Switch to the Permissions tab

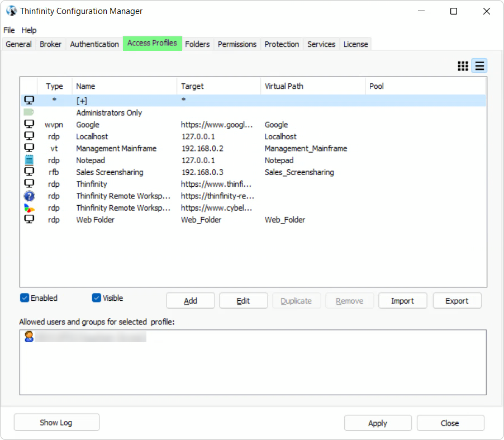pyautogui.click(x=237, y=44)
